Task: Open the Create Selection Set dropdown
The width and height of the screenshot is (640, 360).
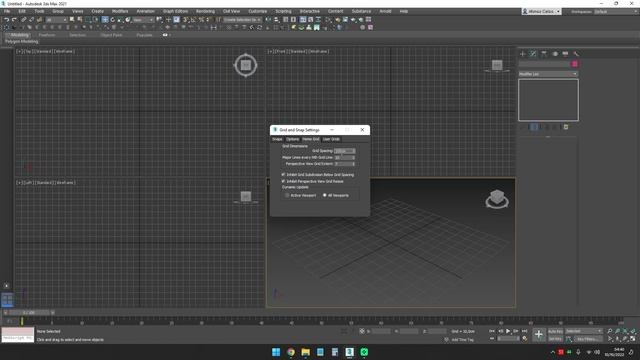Action: 242,20
